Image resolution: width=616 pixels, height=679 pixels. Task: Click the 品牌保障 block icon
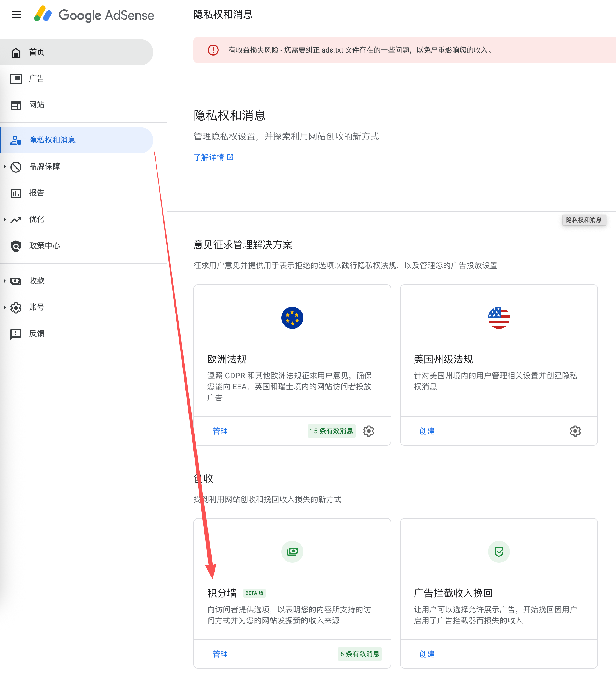pos(16,167)
